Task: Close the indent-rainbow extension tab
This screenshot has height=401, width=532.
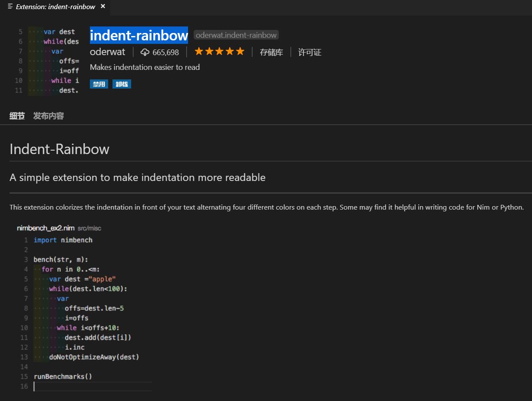Action: [103, 7]
